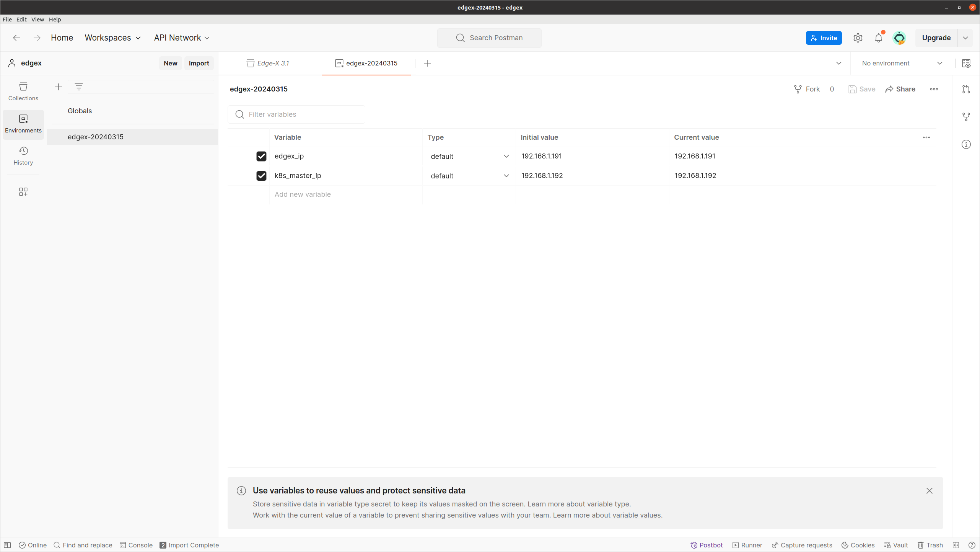The image size is (980, 552).
Task: Open the two-pane layout icon in status bar
Action: coord(956,545)
